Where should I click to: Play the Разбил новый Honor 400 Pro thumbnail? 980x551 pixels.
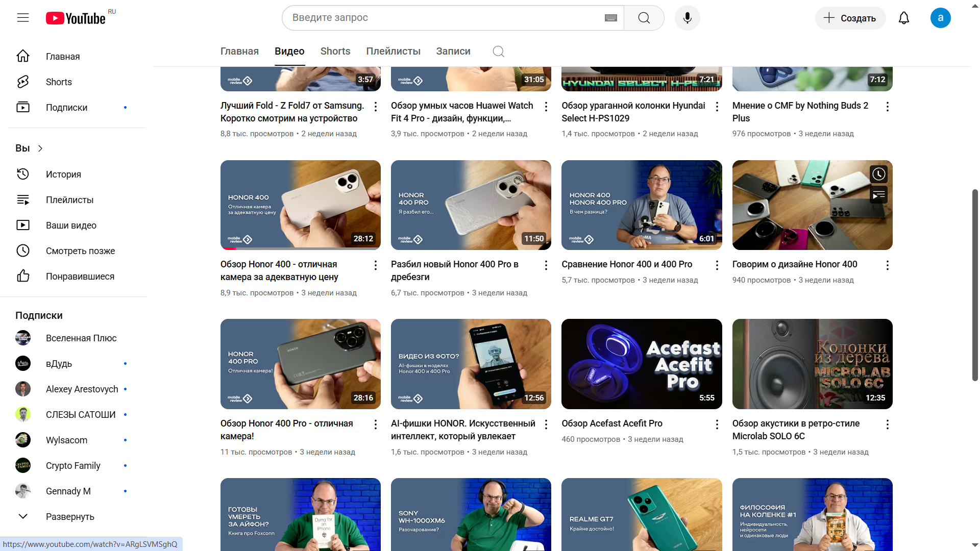471,205
